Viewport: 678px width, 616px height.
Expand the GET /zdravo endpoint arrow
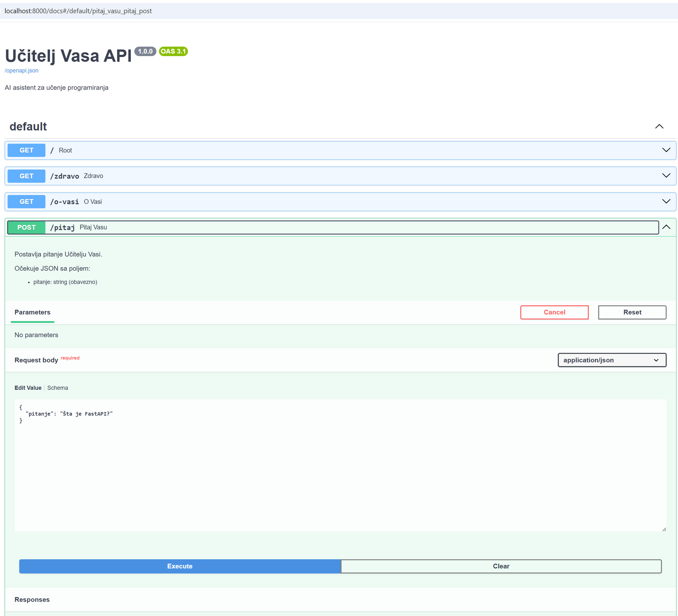point(666,176)
